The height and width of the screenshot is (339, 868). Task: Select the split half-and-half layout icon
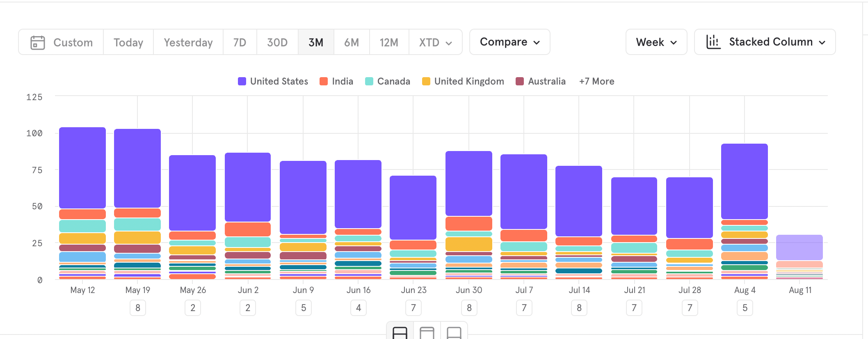(400, 332)
